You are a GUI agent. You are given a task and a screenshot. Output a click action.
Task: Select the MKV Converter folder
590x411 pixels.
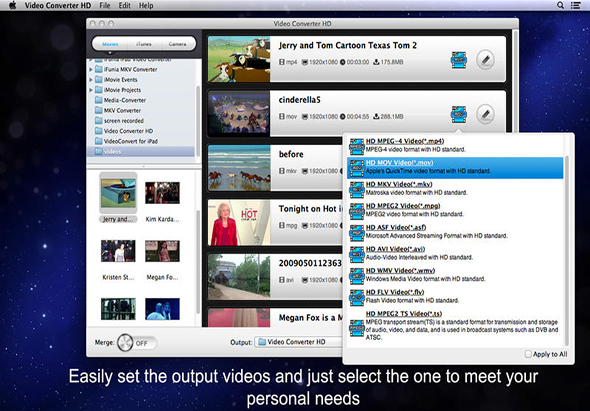pos(122,110)
